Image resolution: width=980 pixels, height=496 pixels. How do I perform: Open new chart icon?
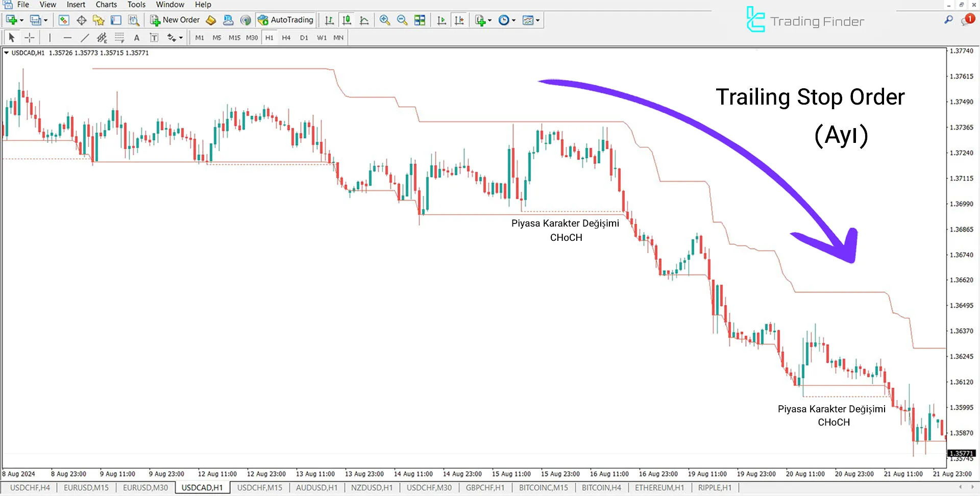11,20
